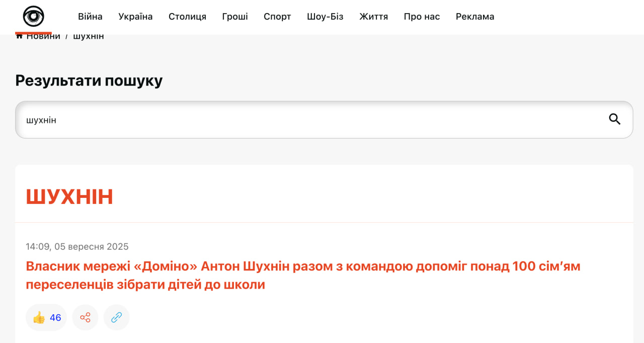Viewport: 644px width, 343px height.
Task: Navigate to the Спорт section
Action: pos(277,17)
